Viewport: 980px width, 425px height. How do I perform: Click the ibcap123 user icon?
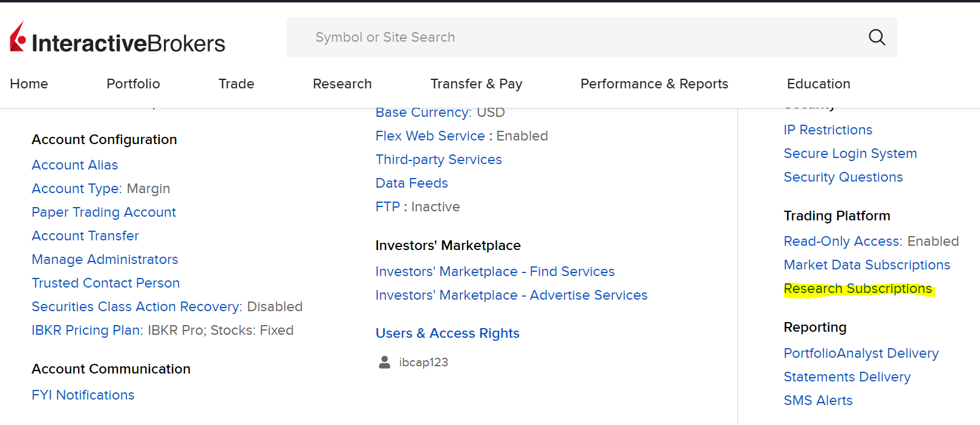point(384,362)
